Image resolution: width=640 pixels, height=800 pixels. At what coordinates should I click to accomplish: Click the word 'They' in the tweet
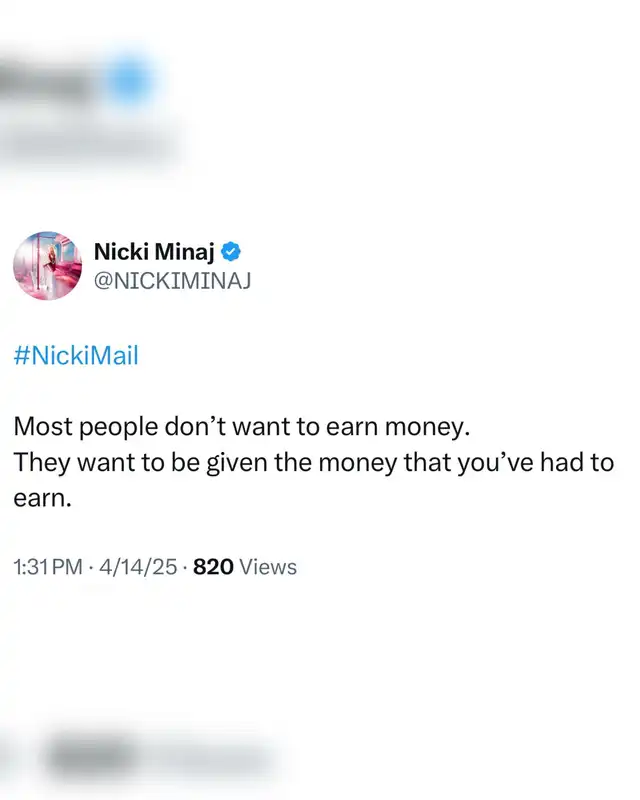pos(41,463)
